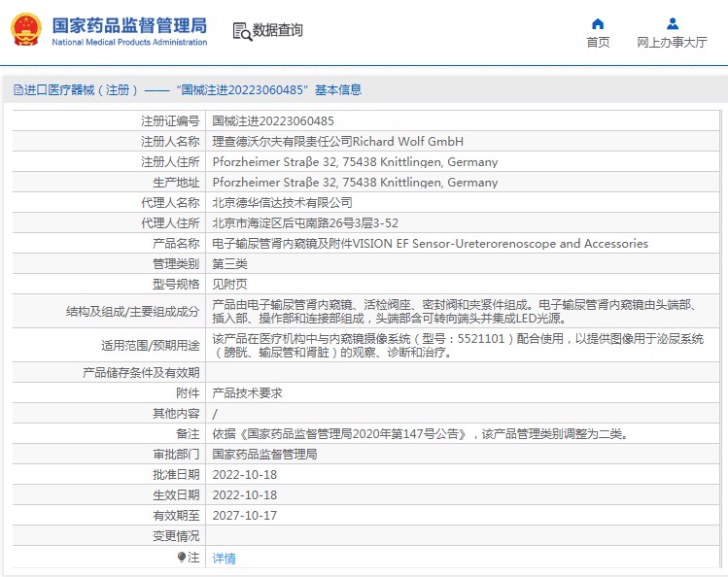Viewport: 728px width, 577px height.
Task: Select approval date 2022-10-18 in 批准日期 row
Action: [x=245, y=474]
